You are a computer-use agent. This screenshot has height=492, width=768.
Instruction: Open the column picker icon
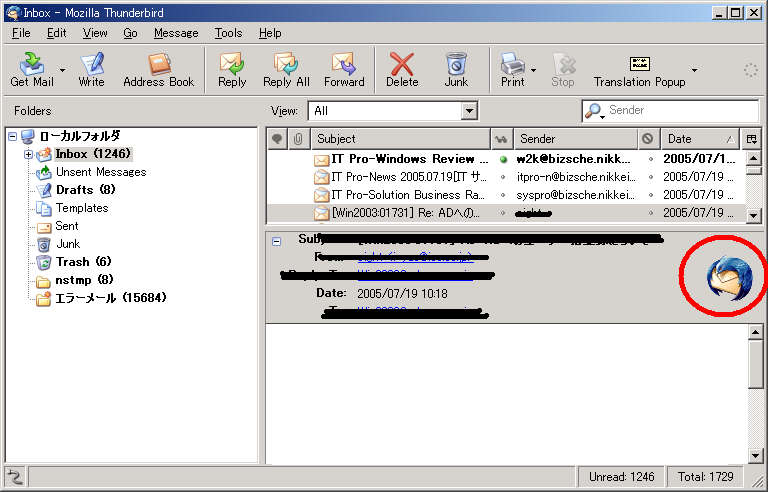pyautogui.click(x=751, y=139)
